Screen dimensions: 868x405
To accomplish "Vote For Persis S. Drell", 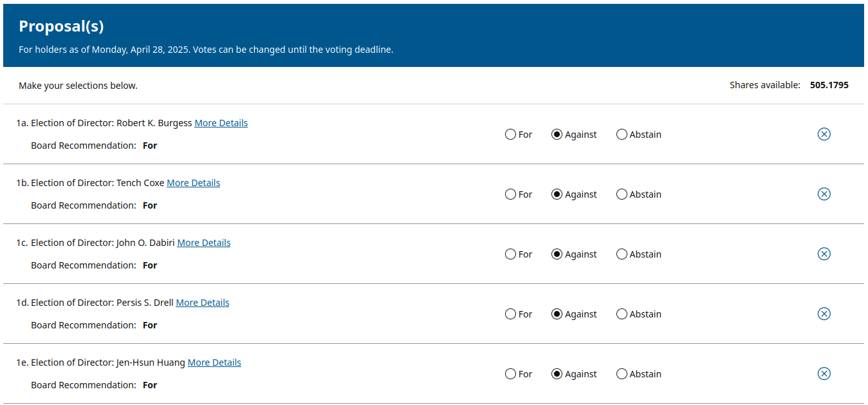I will pyautogui.click(x=511, y=314).
